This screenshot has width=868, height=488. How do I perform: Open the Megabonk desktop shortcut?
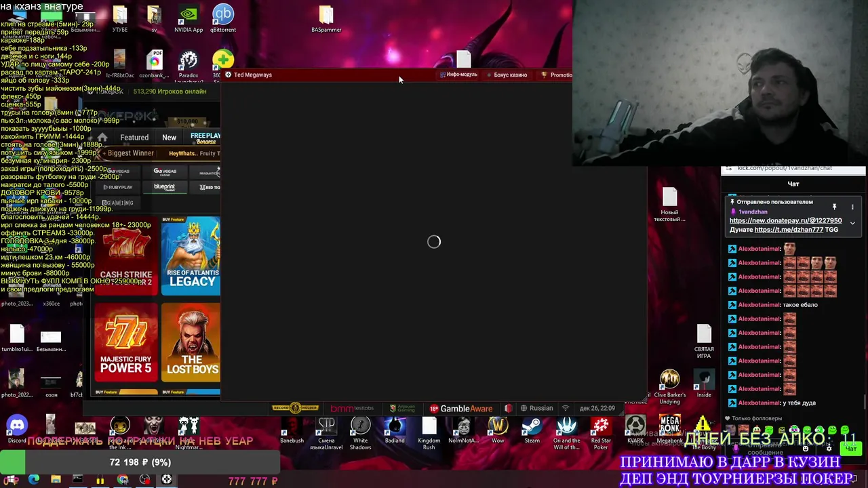669,430
